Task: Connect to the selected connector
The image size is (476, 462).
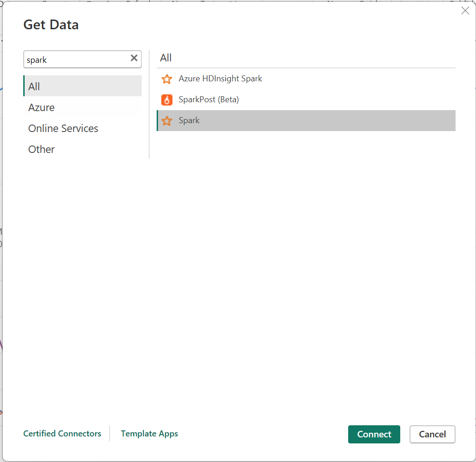Action: [x=374, y=434]
